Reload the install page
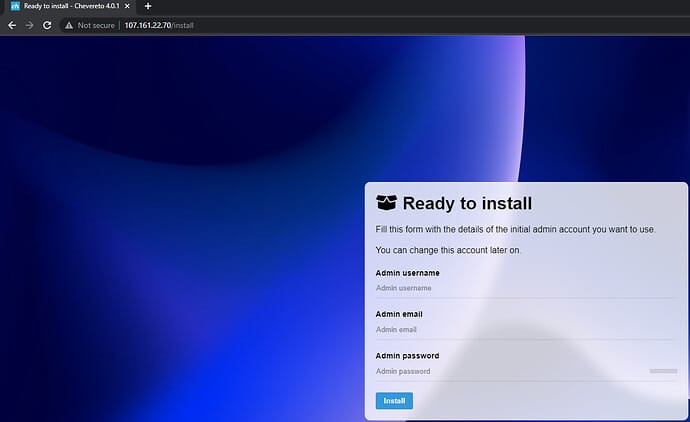690x422 pixels. (x=47, y=24)
